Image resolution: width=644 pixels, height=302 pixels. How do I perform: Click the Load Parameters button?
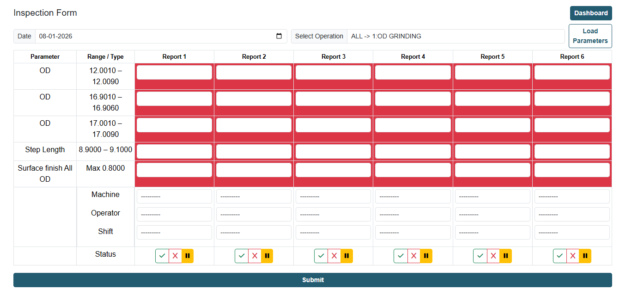pyautogui.click(x=590, y=36)
